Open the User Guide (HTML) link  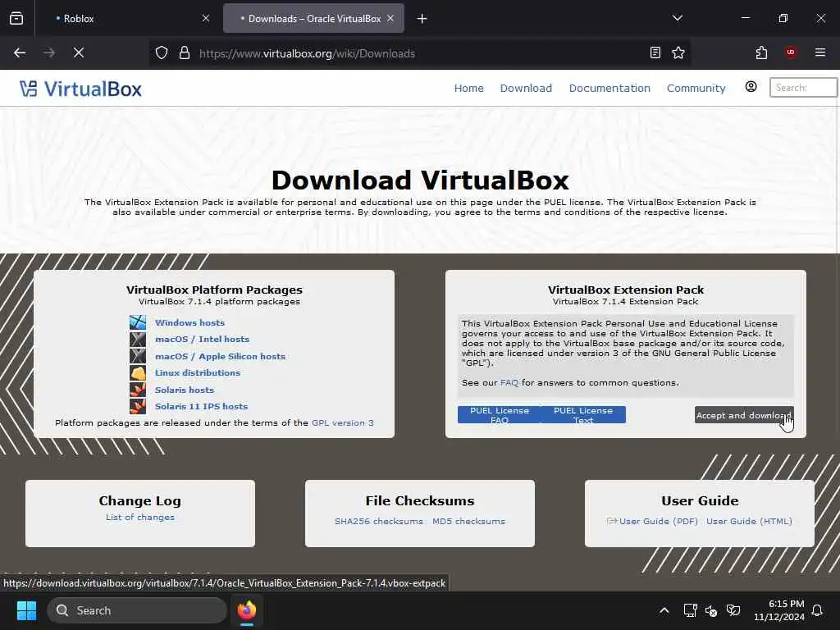point(749,521)
